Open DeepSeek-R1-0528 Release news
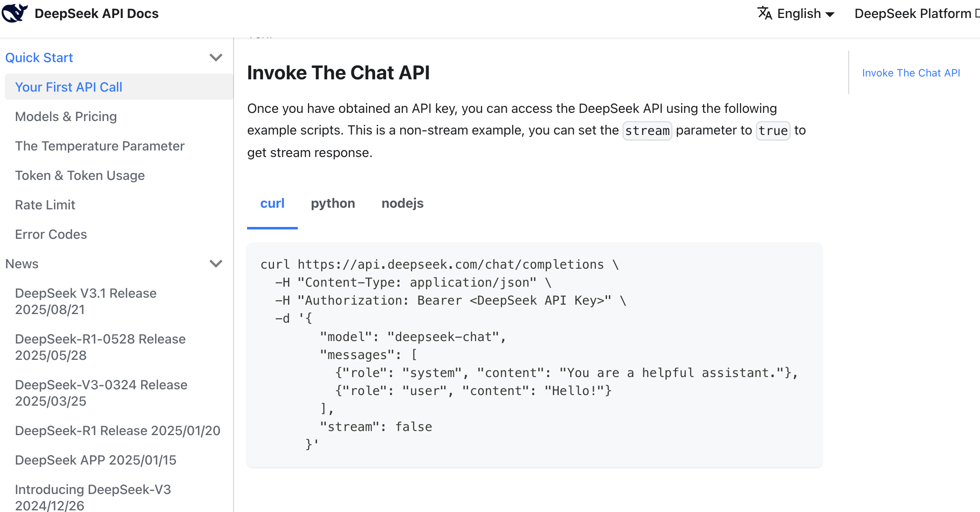 click(100, 347)
